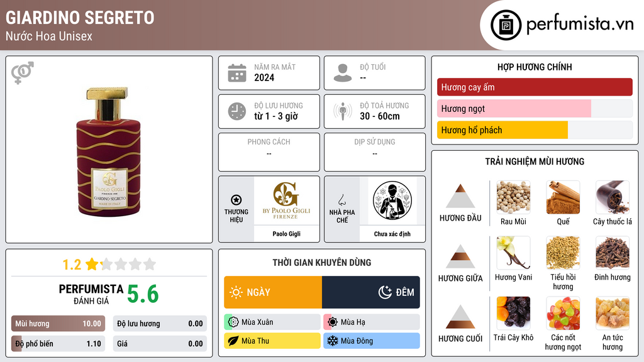The width and height of the screenshot is (644, 362).
Task: Select the Quế cinnamon note image
Action: 563,197
